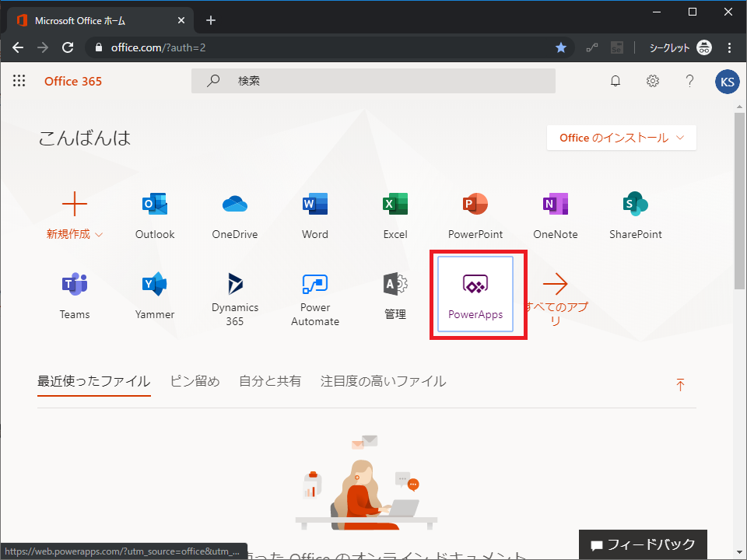
Task: Open a new browser tab
Action: [211, 20]
